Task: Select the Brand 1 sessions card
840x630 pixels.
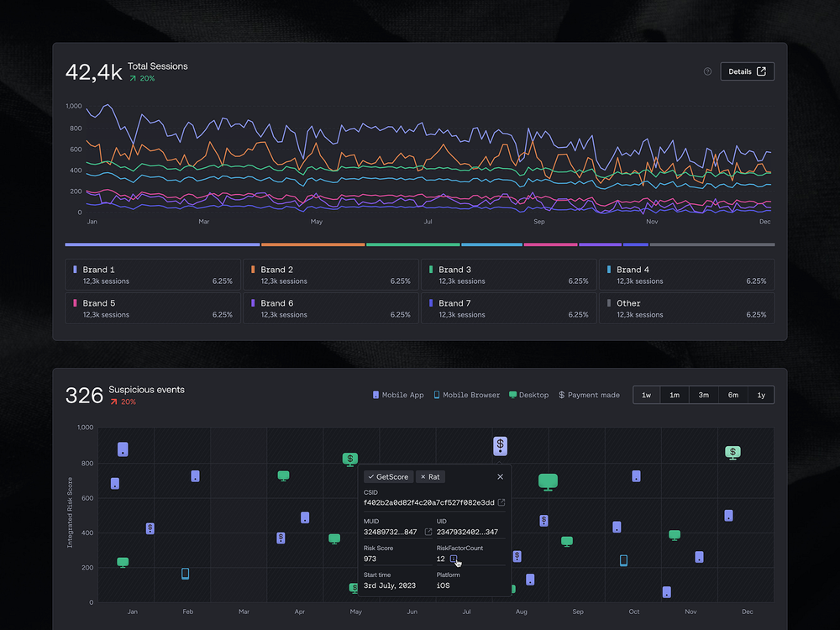Action: click(153, 275)
